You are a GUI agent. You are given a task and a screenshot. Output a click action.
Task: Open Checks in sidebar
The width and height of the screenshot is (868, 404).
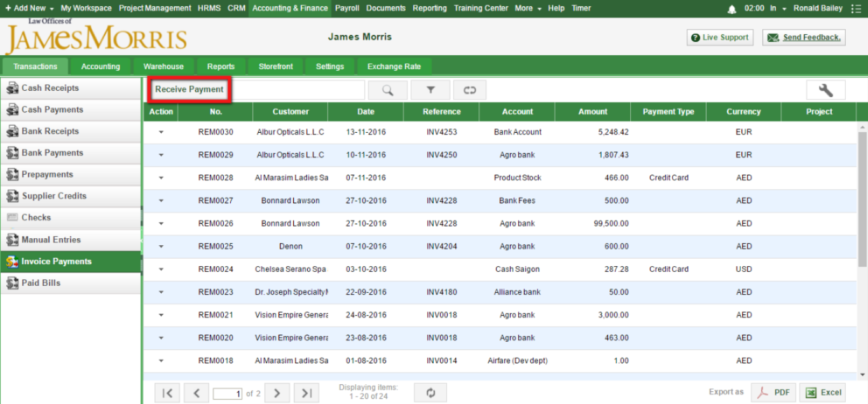pos(71,218)
